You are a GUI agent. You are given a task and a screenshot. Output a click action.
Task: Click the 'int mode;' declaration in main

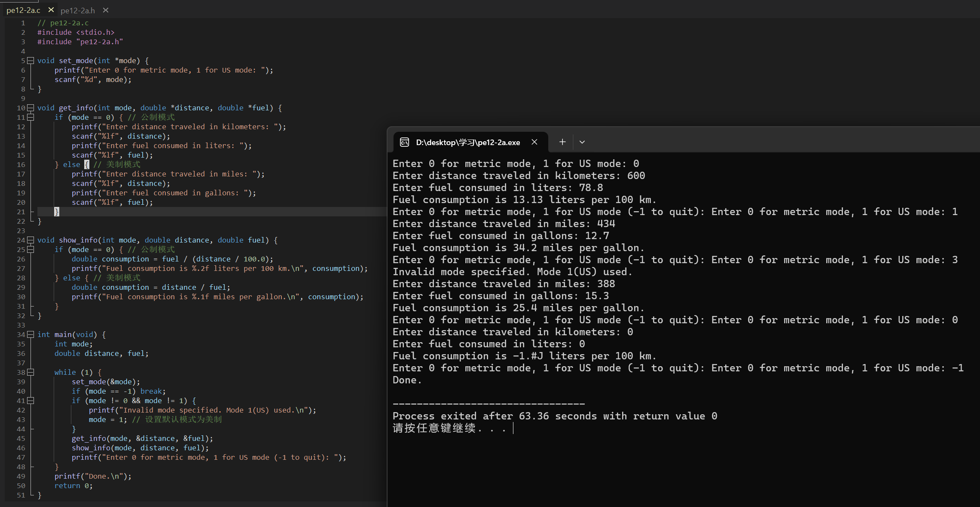[x=73, y=344]
